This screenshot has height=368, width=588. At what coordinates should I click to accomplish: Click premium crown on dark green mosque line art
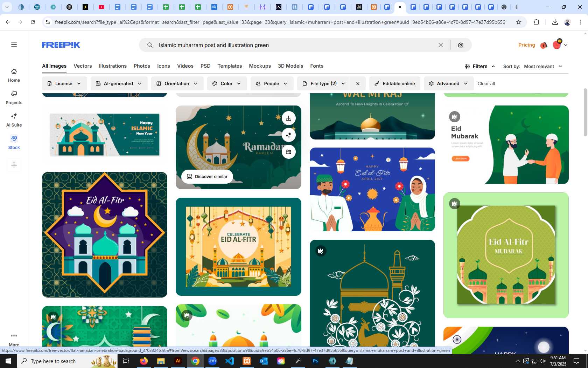click(x=321, y=251)
